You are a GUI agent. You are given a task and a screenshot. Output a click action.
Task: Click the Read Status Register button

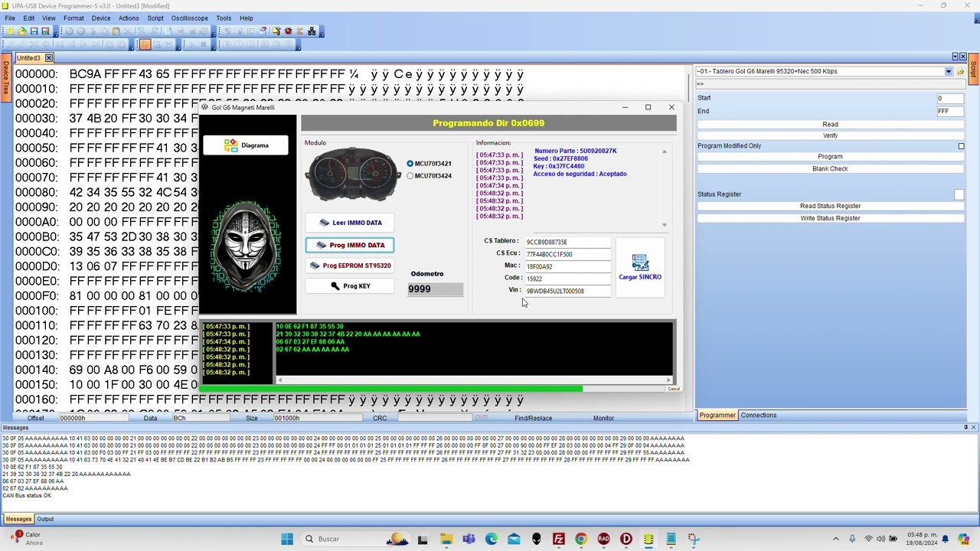pyautogui.click(x=830, y=206)
